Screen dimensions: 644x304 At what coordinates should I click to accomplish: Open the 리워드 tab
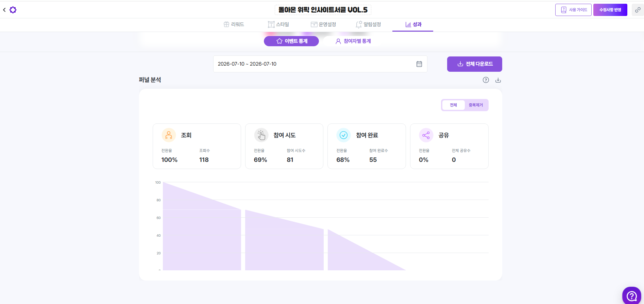tap(234, 24)
